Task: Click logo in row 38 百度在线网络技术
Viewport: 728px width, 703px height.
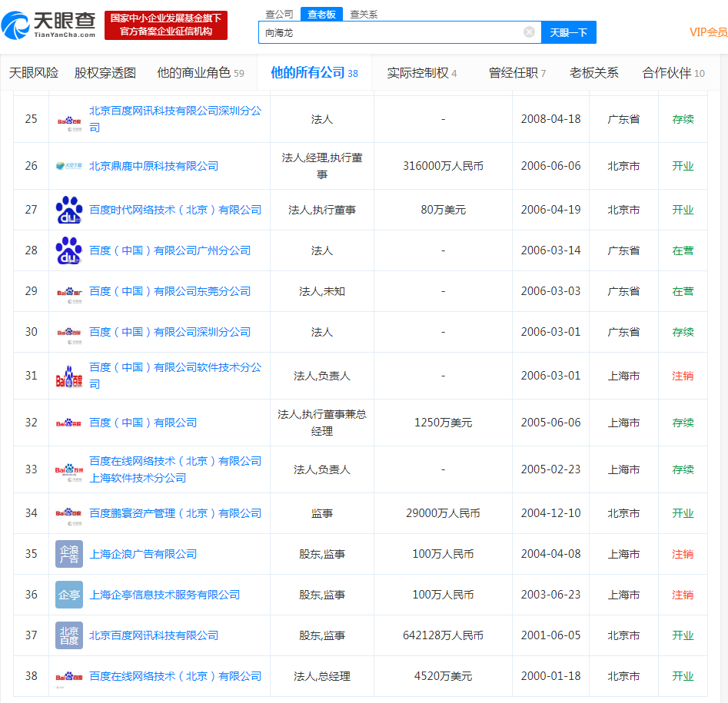Action: [x=69, y=678]
